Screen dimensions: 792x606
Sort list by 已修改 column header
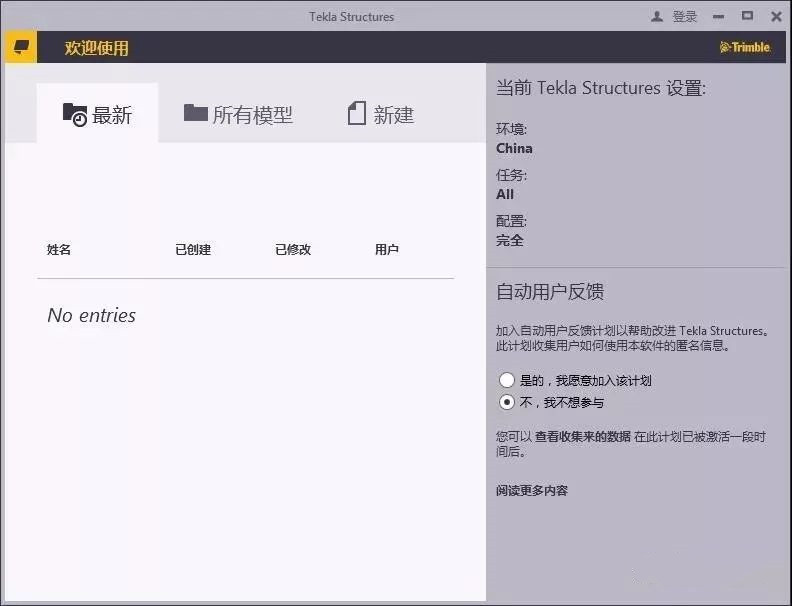pos(293,250)
